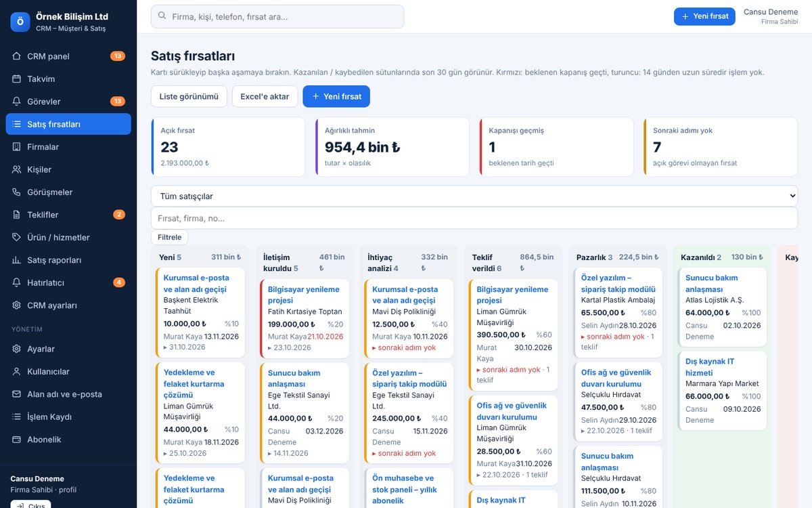Open Dış kaynak IT hizmeti Marmara card
The height and width of the screenshot is (508, 812).
[723, 391]
